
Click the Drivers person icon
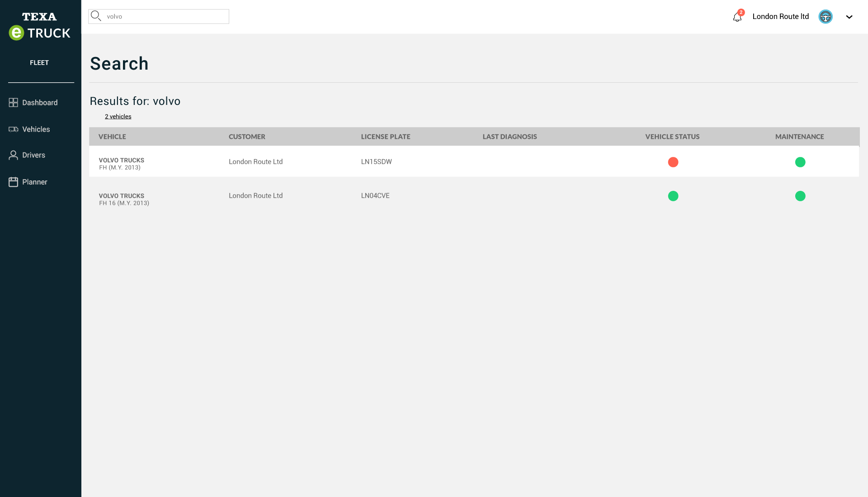(14, 155)
